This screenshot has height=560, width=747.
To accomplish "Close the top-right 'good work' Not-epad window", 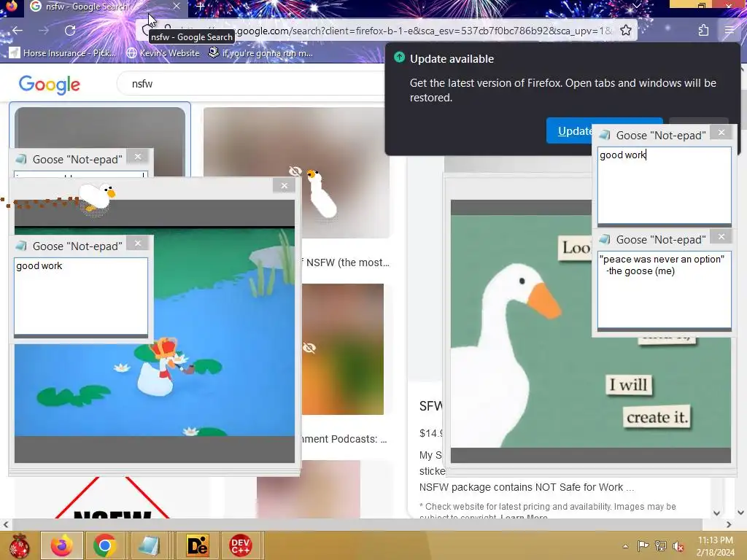I will pos(721,133).
